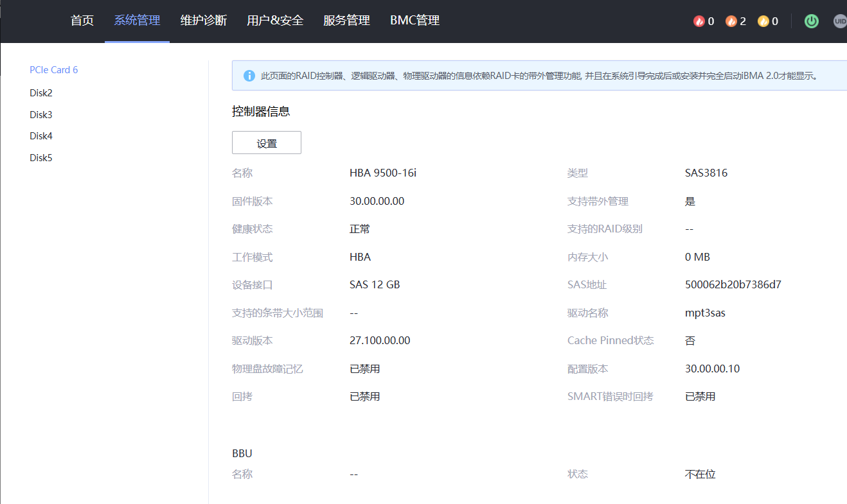This screenshot has height=504, width=847.
Task: Select Disk3 in the left sidebar
Action: click(x=40, y=114)
